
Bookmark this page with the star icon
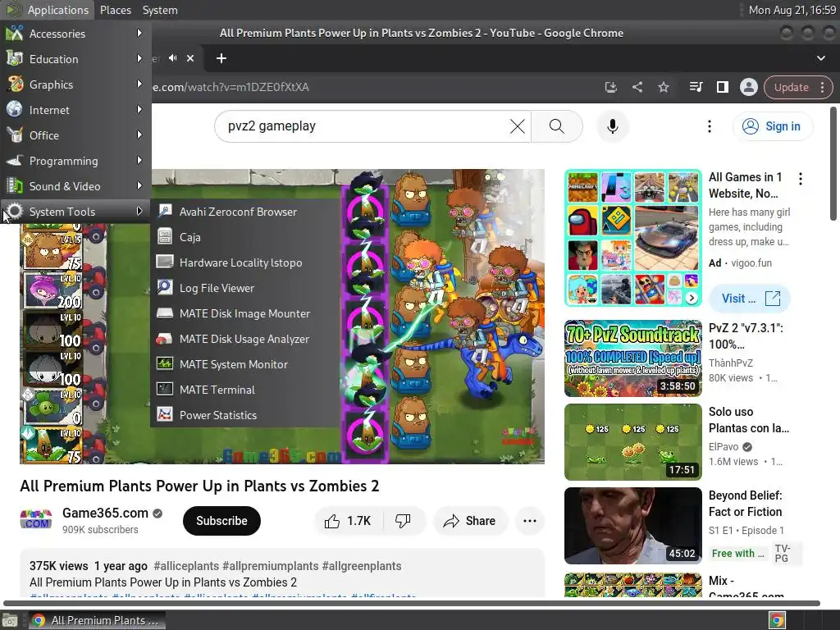tap(663, 87)
